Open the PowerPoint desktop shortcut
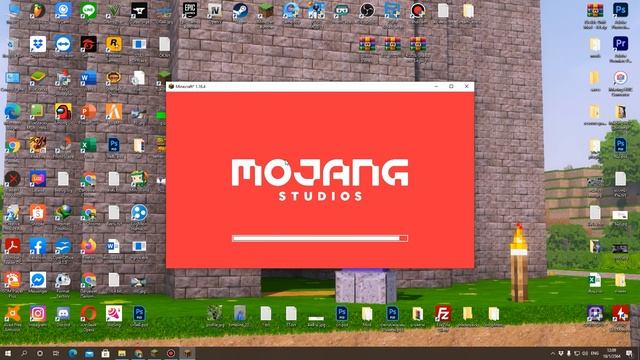640x360 pixels. point(88,111)
